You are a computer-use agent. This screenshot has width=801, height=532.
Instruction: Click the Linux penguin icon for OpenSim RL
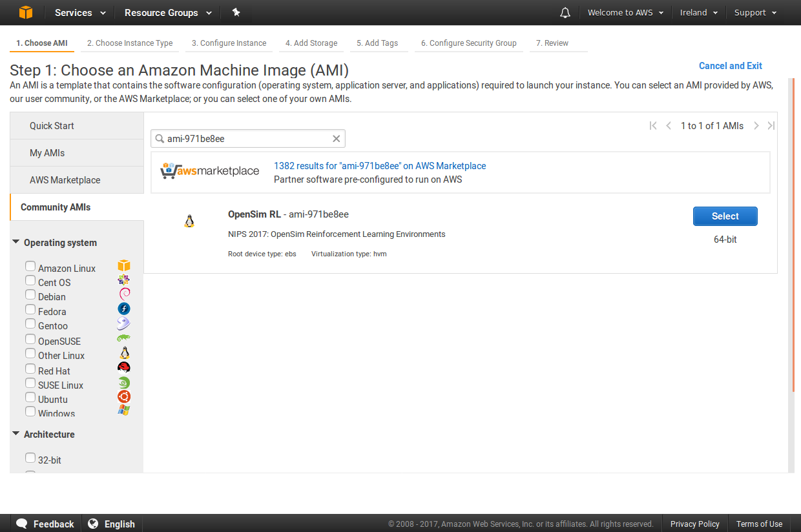click(189, 221)
